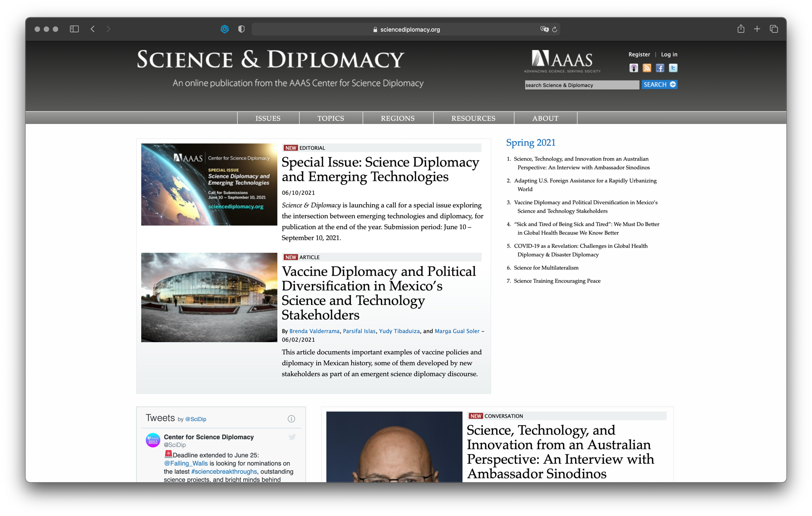This screenshot has height=516, width=812.
Task: Show tab overview icon
Action: (774, 29)
